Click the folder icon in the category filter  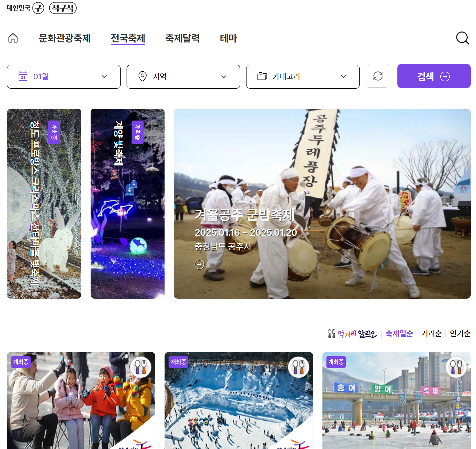[262, 76]
